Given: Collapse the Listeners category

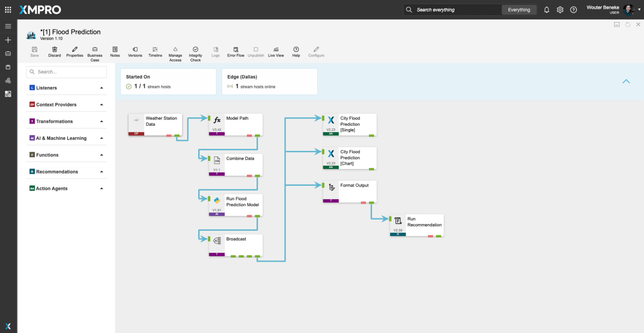Looking at the screenshot, I should pyautogui.click(x=101, y=88).
